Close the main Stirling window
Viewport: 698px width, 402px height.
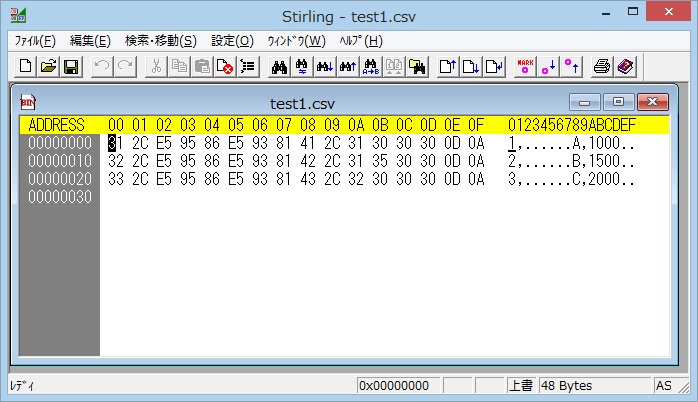669,12
